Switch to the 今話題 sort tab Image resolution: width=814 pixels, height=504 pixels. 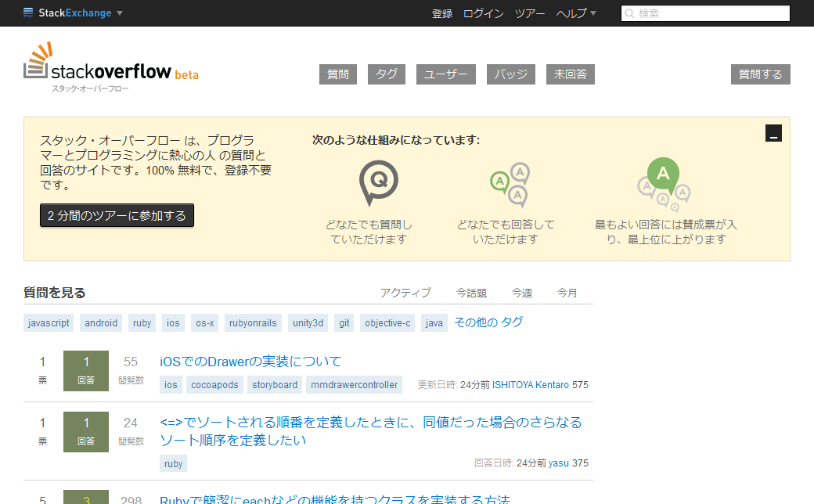point(471,293)
